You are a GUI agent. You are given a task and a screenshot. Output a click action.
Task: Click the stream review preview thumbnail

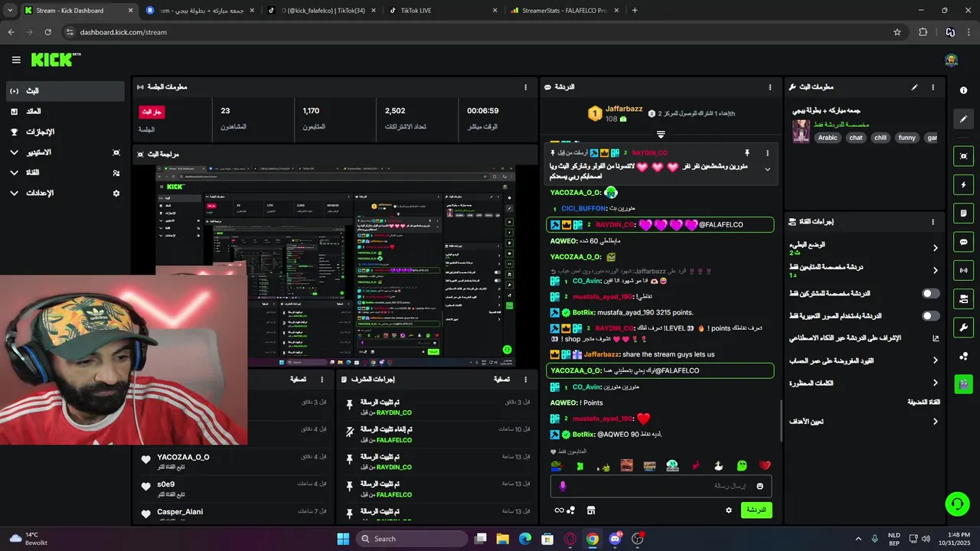click(x=335, y=266)
